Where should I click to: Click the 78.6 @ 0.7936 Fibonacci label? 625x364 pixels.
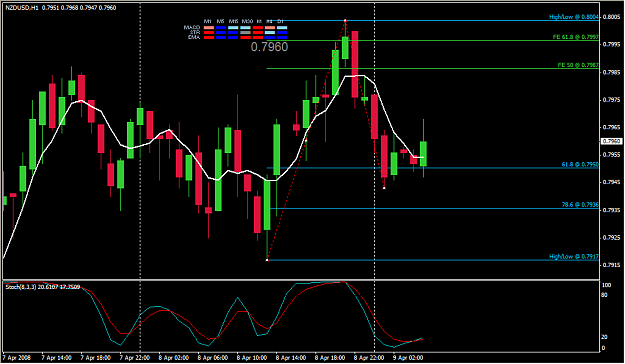(x=580, y=205)
